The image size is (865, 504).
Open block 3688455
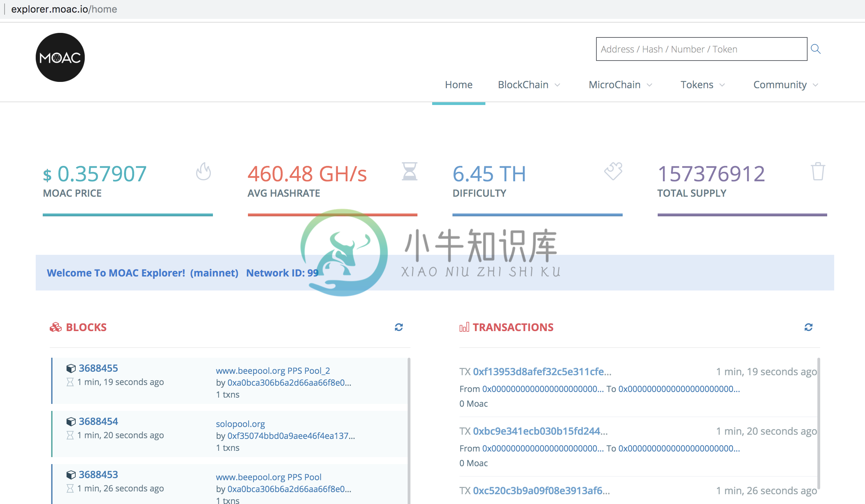coord(98,368)
